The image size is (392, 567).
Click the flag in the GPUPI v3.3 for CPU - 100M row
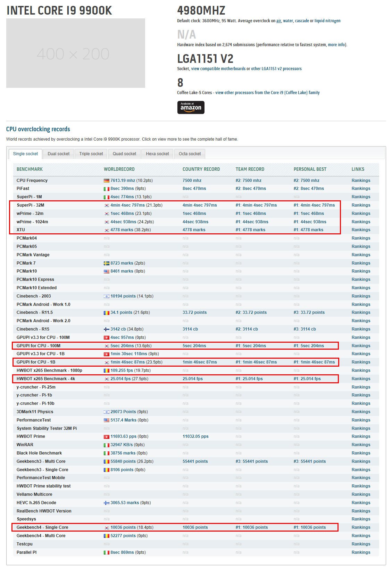point(107,337)
